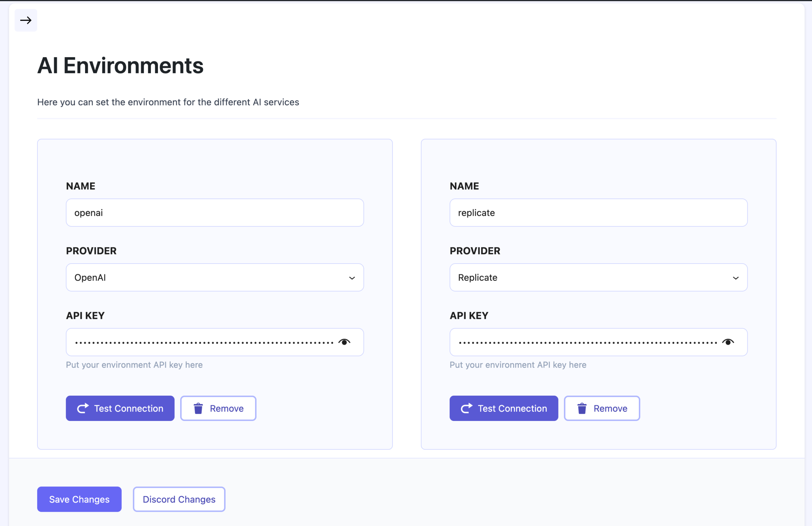Reveal the replicate API key with eye icon
The width and height of the screenshot is (812, 526).
point(728,342)
